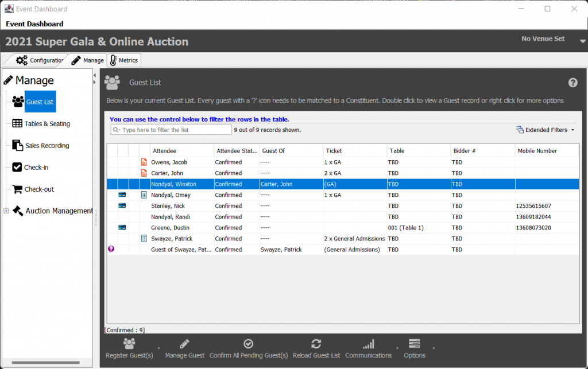Click the Greene, Dustin attendee cell
588x369 pixels.
182,227
